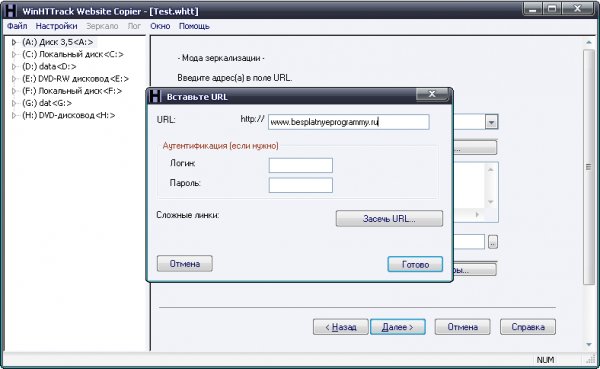Expand the (G:) dat drive node
This screenshot has width=600, height=369.
(x=14, y=103)
